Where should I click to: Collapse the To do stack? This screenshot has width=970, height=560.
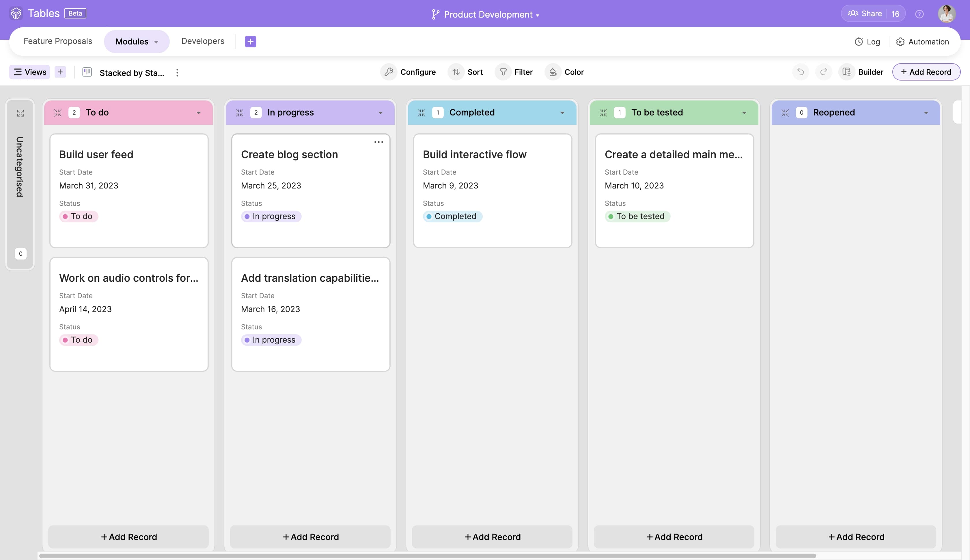pyautogui.click(x=58, y=113)
